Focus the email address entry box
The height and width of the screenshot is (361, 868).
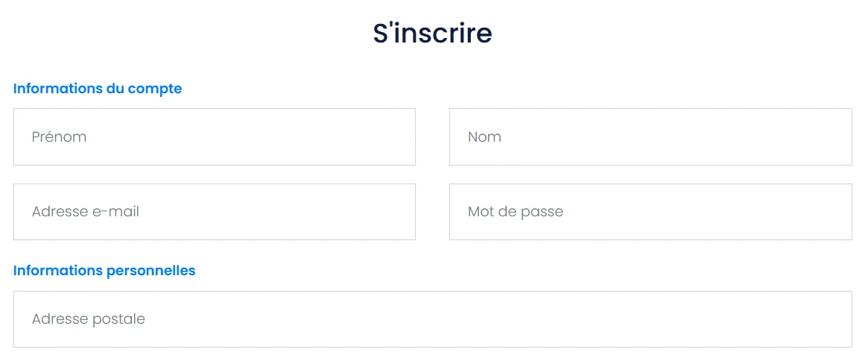tap(214, 212)
